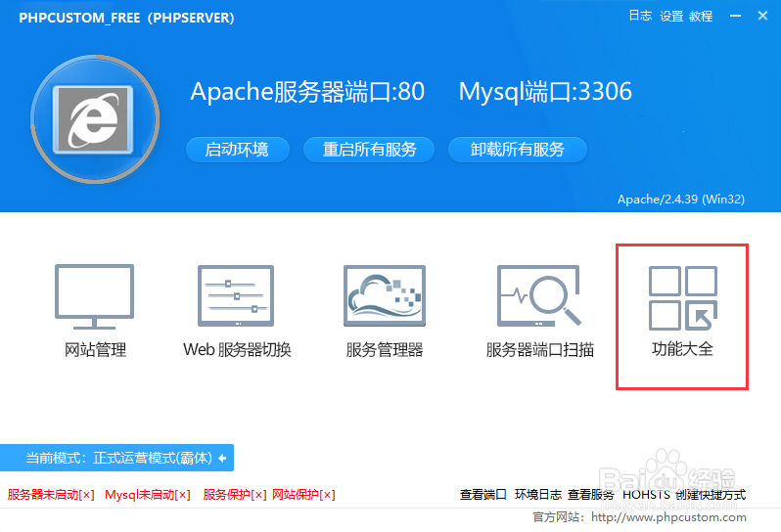Toggle 服务保护 status

click(x=235, y=495)
